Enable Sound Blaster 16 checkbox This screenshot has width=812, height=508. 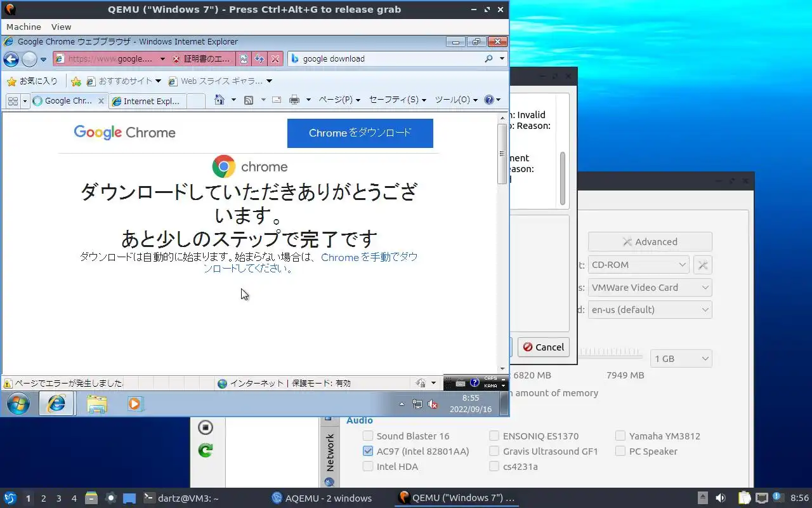click(368, 436)
